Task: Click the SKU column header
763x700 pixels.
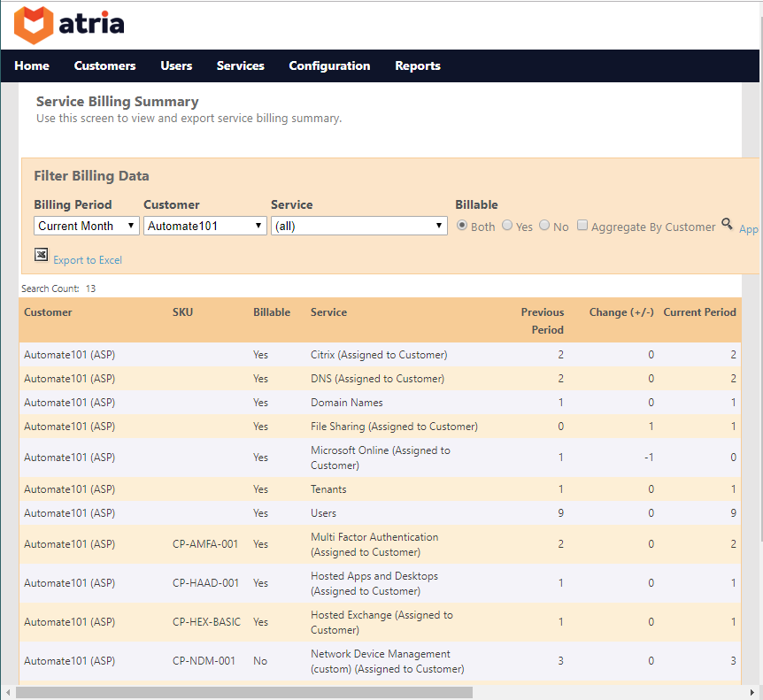Action: click(182, 312)
